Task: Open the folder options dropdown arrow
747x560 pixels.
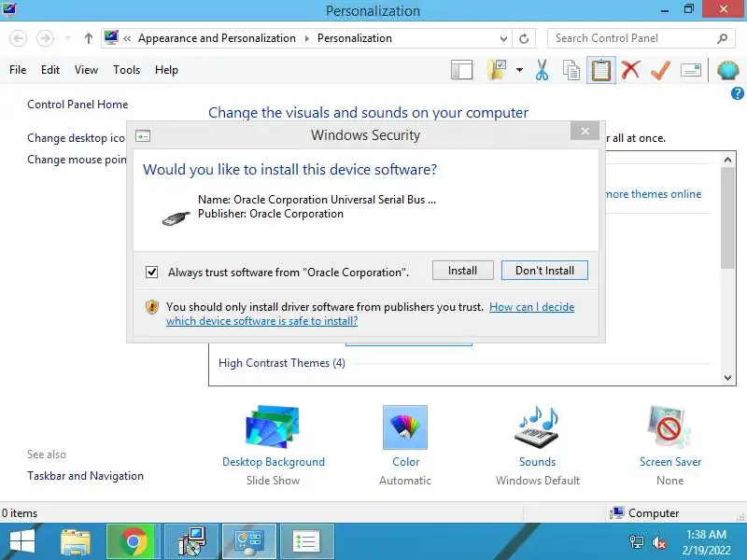Action: [519, 70]
